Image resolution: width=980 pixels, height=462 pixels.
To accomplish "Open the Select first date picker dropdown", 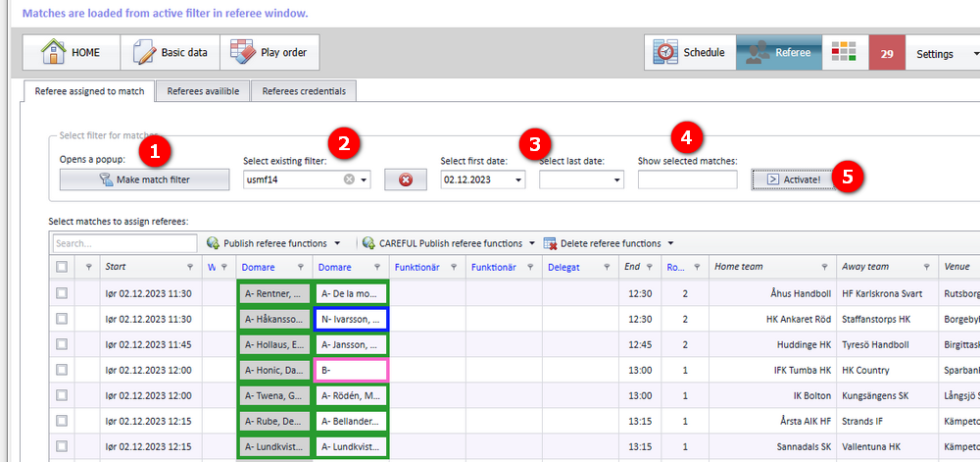I will click(x=518, y=180).
